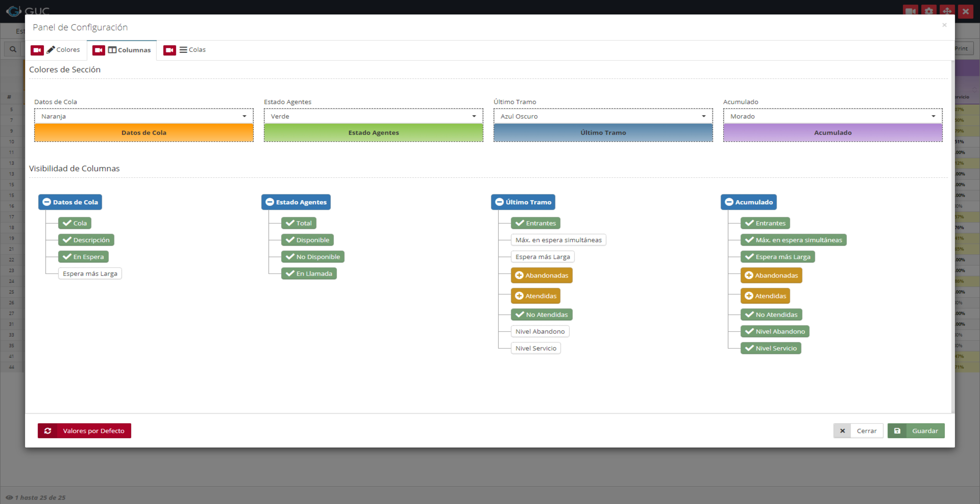The height and width of the screenshot is (504, 980).
Task: Click the Guardar button
Action: (x=916, y=430)
